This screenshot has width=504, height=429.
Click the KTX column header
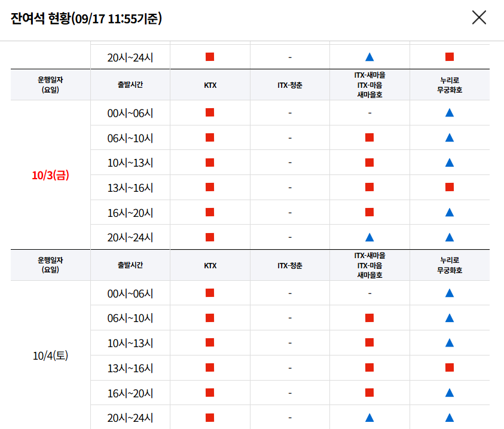[209, 85]
